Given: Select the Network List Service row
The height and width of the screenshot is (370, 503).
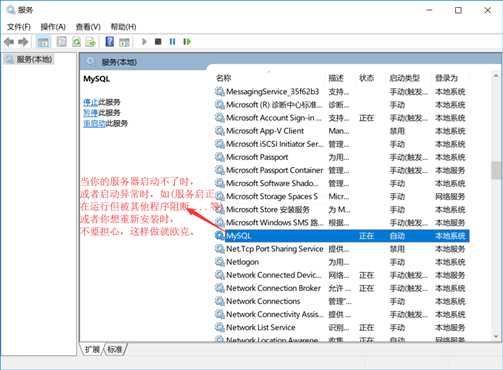Looking at the screenshot, I should (342, 327).
